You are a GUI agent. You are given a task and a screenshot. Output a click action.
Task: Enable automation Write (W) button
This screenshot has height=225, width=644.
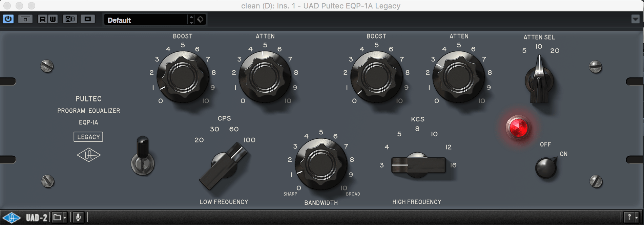[53, 19]
